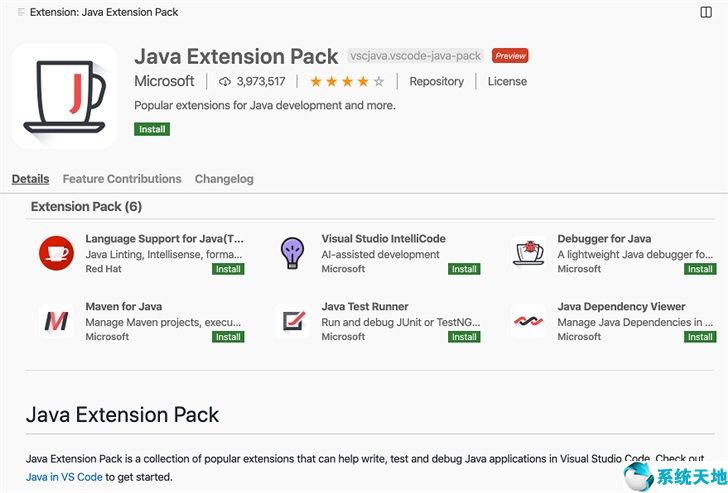Click the Java Test Runner checkbox icon
The height and width of the screenshot is (493, 728).
(292, 321)
